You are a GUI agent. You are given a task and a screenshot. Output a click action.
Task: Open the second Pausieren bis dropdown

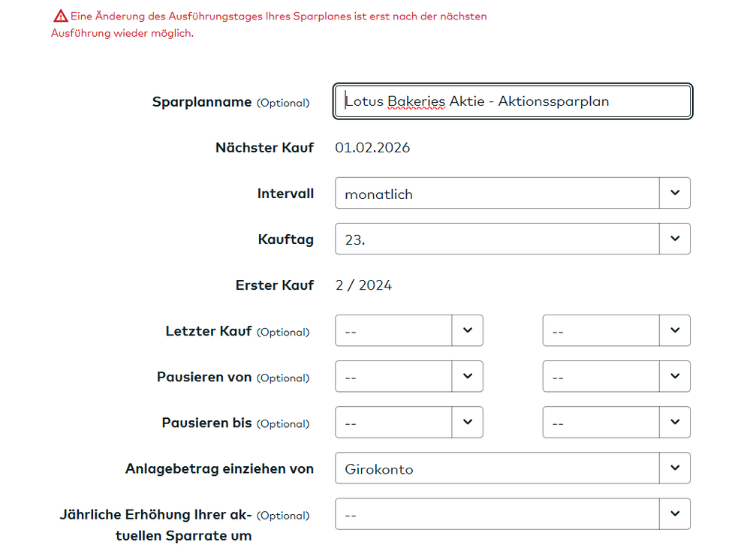(x=616, y=422)
